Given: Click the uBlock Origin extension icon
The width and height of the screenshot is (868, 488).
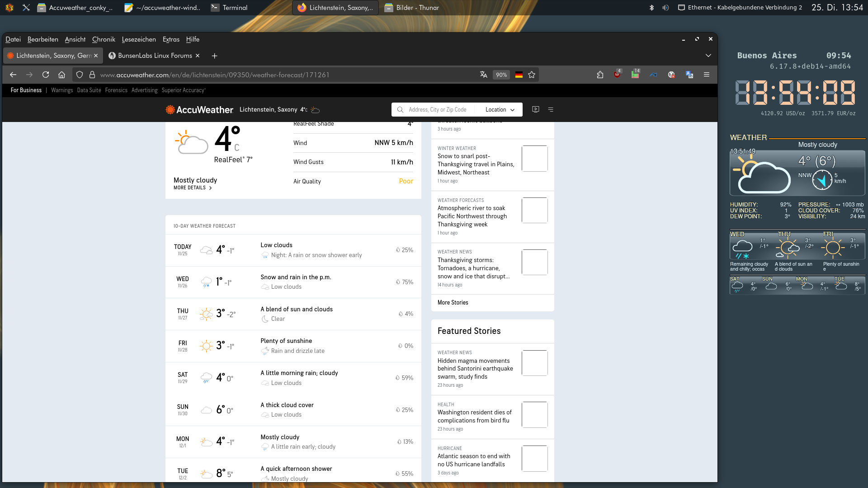Looking at the screenshot, I should 617,75.
